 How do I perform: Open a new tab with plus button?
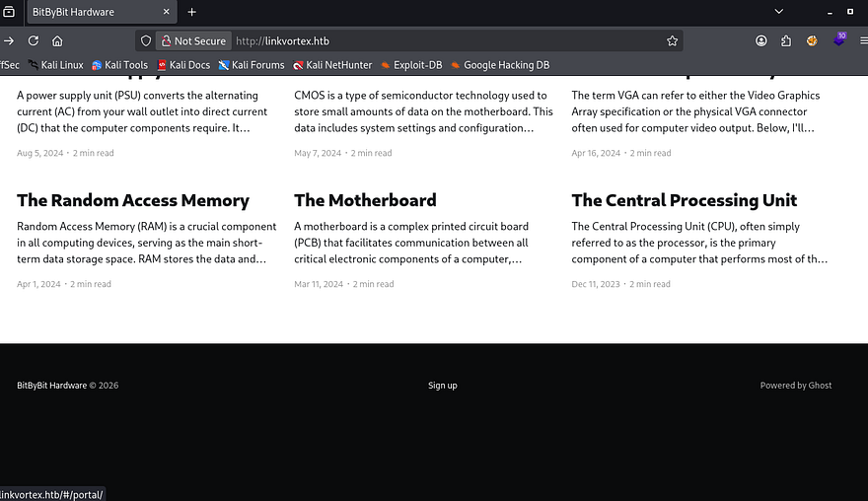[x=192, y=12]
